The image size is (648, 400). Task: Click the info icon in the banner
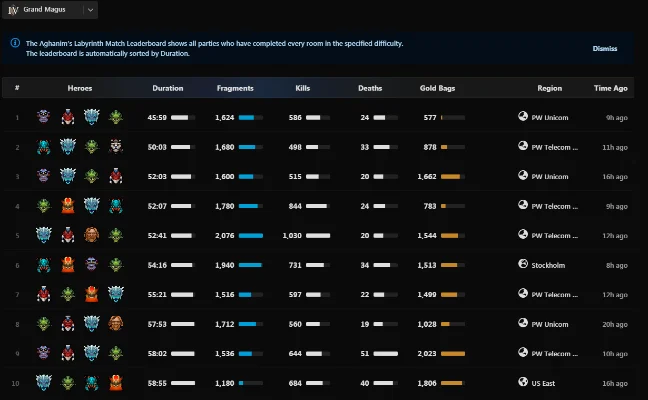(x=15, y=43)
